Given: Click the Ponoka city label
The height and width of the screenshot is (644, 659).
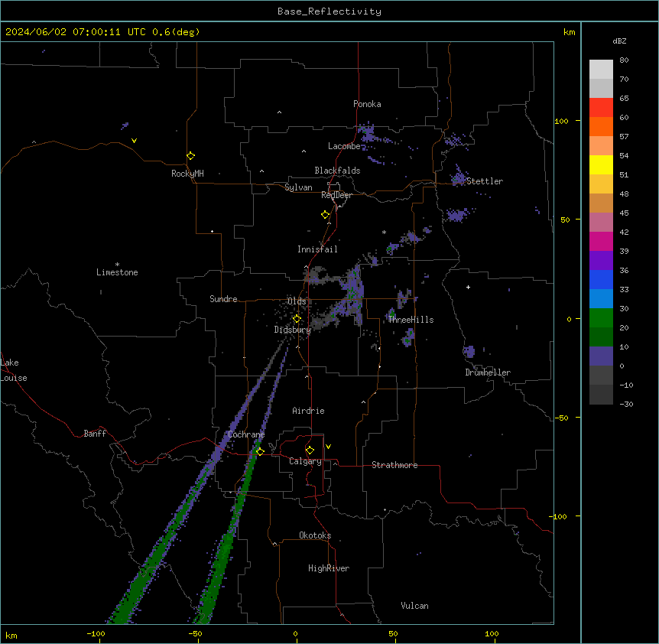Looking at the screenshot, I should click(367, 104).
